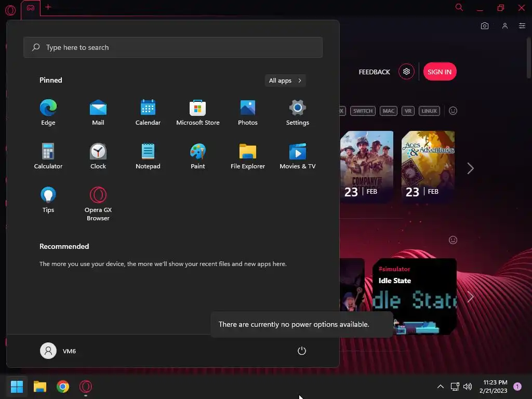The height and width of the screenshot is (399, 532).
Task: Click the power button in Start menu
Action: pyautogui.click(x=302, y=351)
